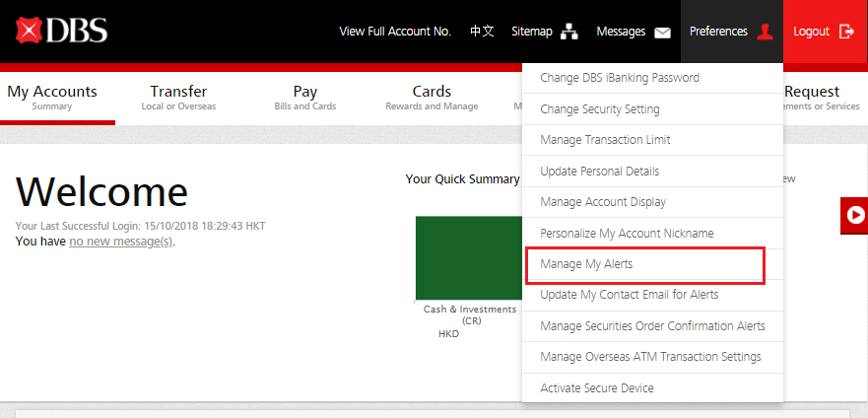
Task: Expand the Transfer menu
Action: pyautogui.click(x=178, y=97)
